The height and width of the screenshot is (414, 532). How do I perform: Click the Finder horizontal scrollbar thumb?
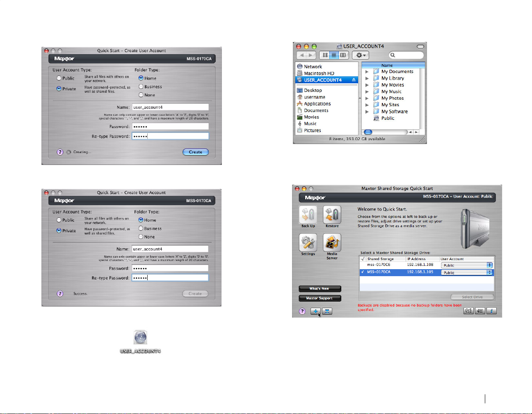tap(368, 132)
